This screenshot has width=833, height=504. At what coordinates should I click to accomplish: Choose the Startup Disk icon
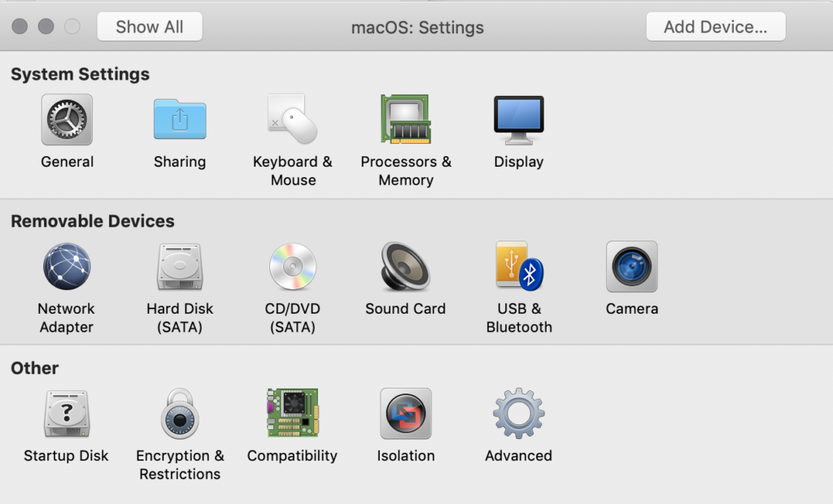point(67,414)
